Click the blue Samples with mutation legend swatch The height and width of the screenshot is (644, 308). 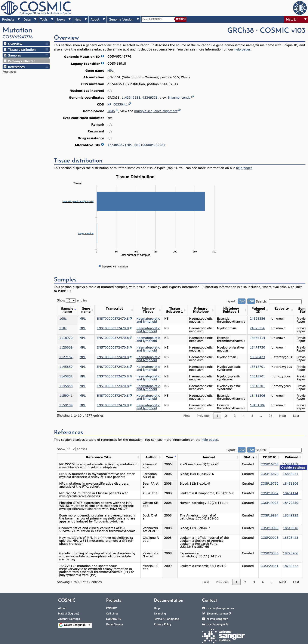coord(99,266)
